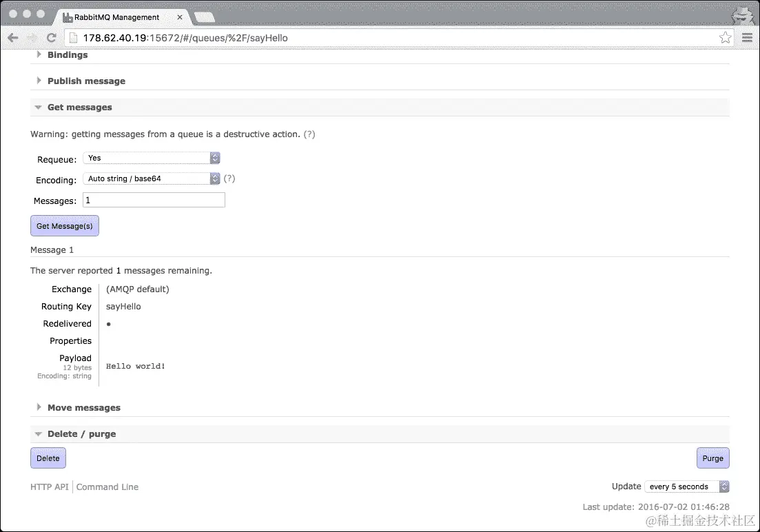Viewport: 760px width, 532px height.
Task: Expand the Bindings section
Action: point(67,55)
